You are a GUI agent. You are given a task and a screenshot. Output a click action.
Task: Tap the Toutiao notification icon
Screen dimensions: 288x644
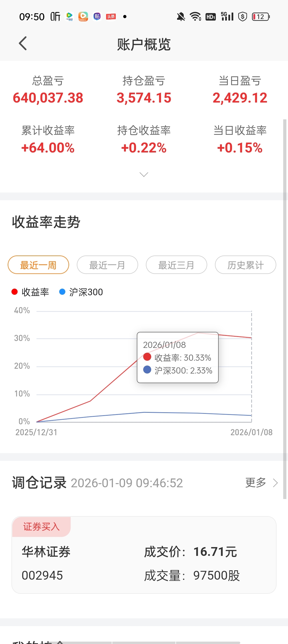(111, 17)
